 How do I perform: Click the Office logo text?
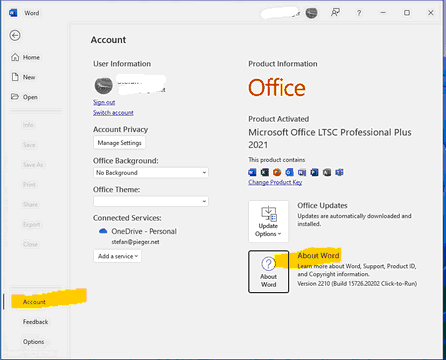tap(277, 88)
